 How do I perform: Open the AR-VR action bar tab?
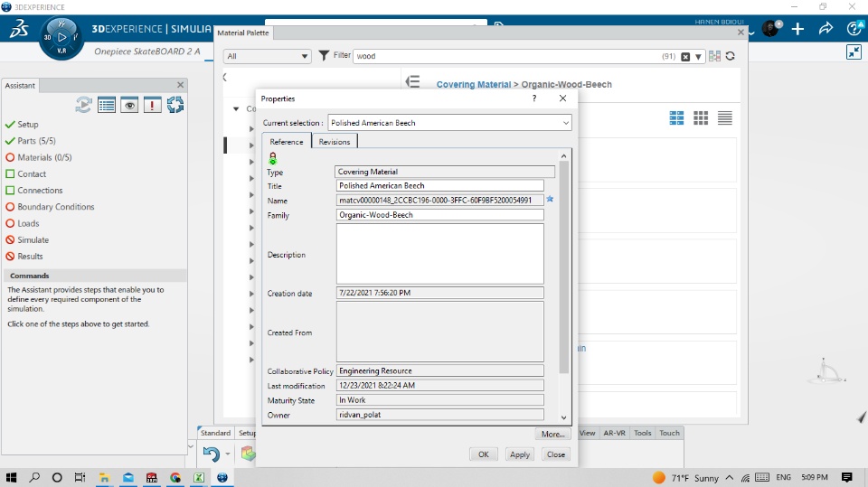click(614, 433)
